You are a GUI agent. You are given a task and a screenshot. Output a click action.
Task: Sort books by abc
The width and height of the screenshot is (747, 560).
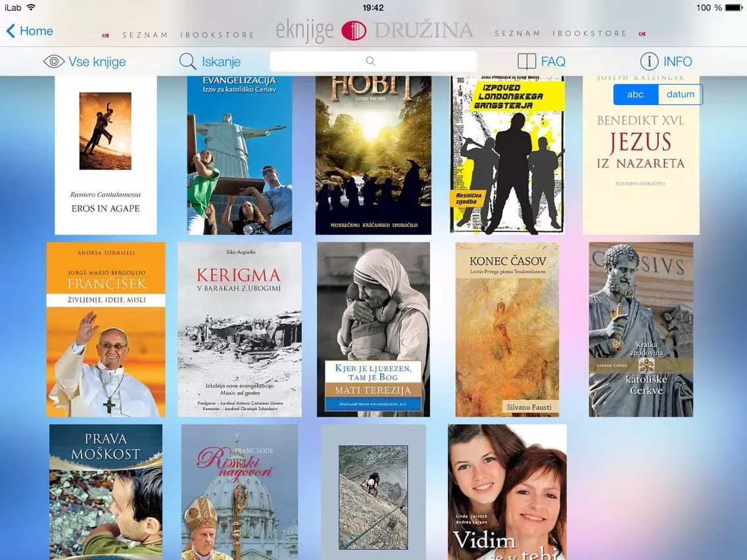pos(635,94)
